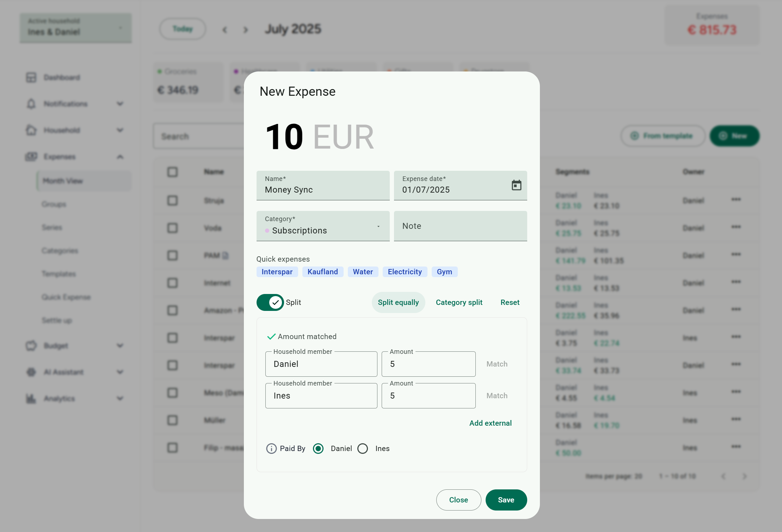Select the Household home icon

point(31,130)
